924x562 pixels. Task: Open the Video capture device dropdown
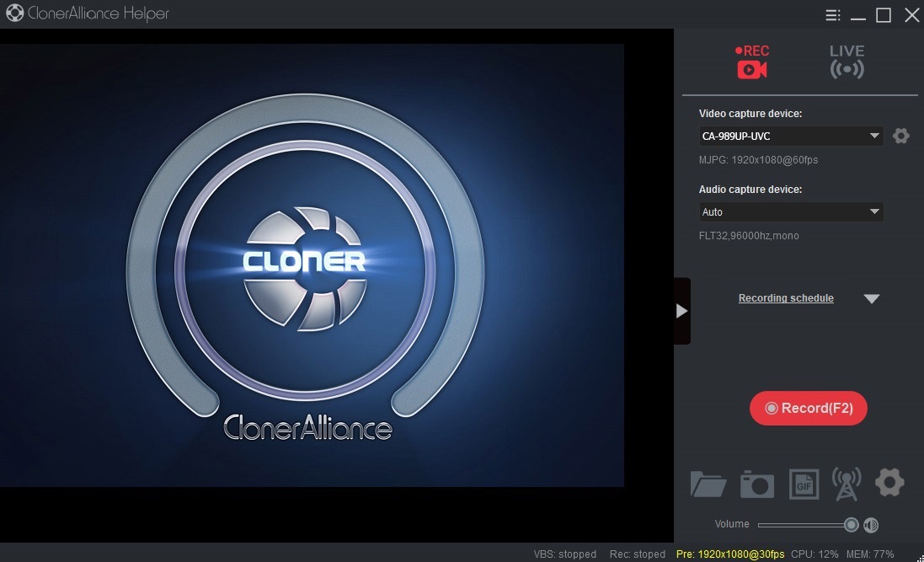[791, 136]
